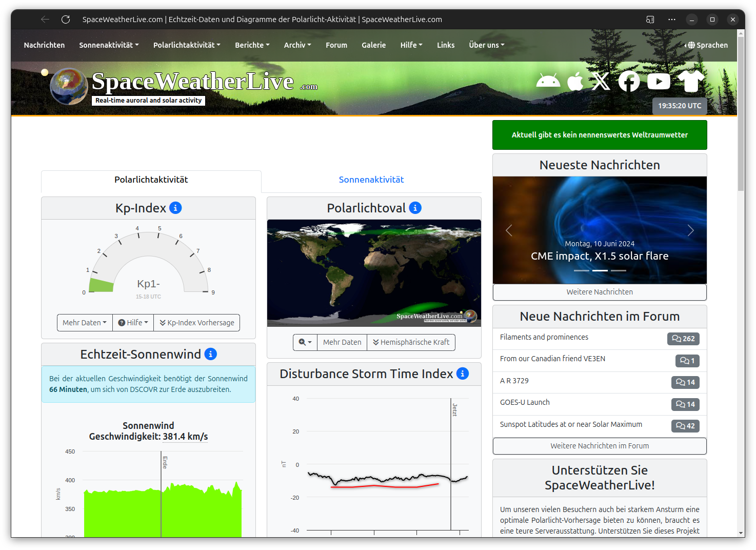Open the Android app icon link
This screenshot has width=756, height=550.
548,81
